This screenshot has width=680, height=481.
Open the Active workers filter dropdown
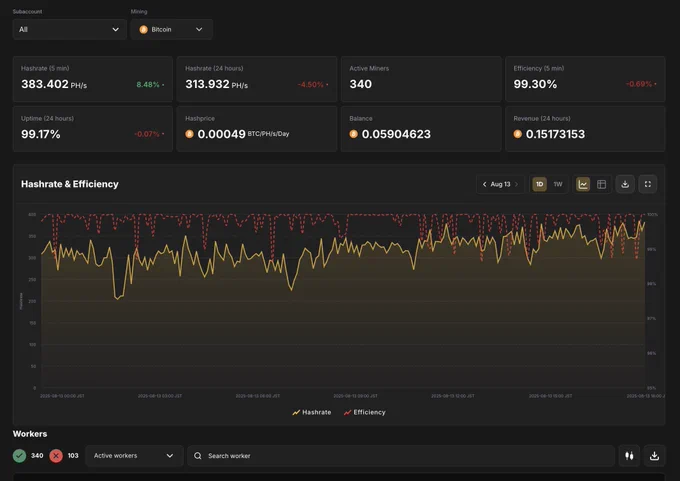click(134, 456)
